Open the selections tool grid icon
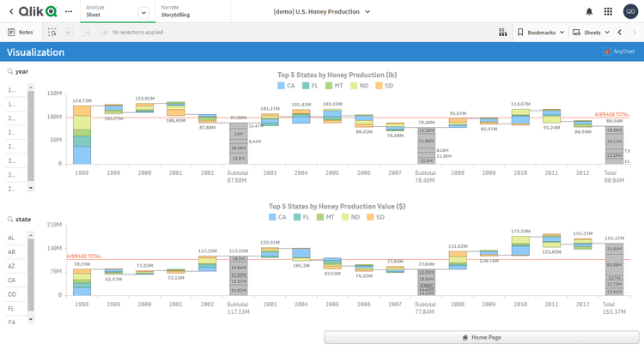644x362 pixels. [x=502, y=32]
